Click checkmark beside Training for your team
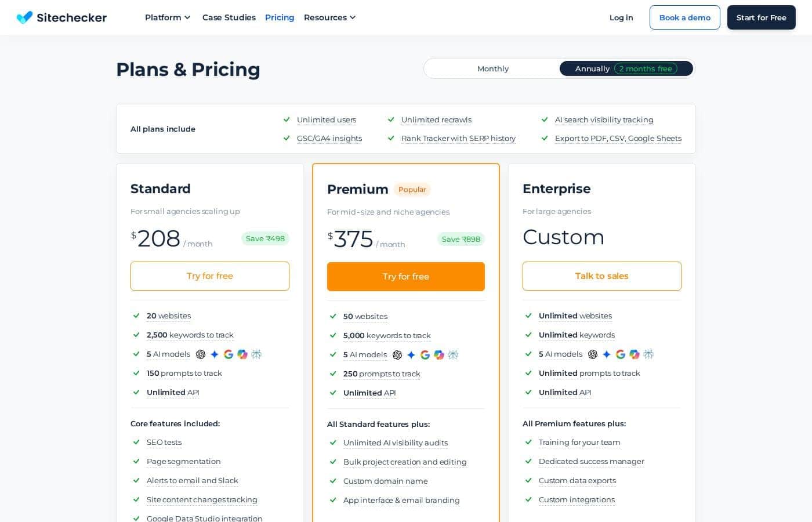This screenshot has width=812, height=522. click(528, 442)
